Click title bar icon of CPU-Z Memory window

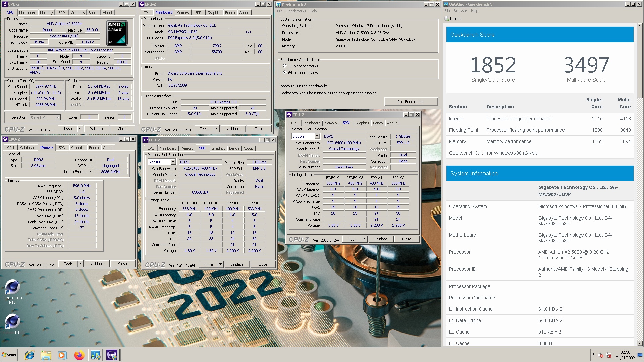point(5,139)
